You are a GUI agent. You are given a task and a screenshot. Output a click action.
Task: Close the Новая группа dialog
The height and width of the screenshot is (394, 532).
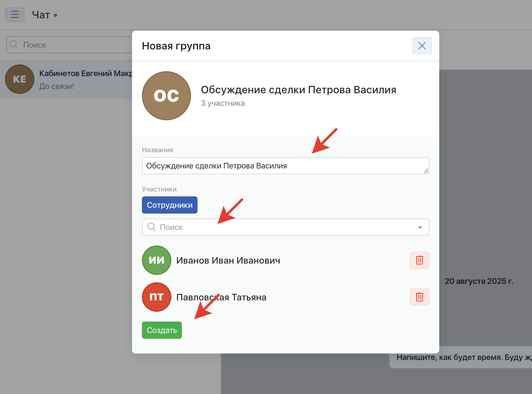(422, 46)
